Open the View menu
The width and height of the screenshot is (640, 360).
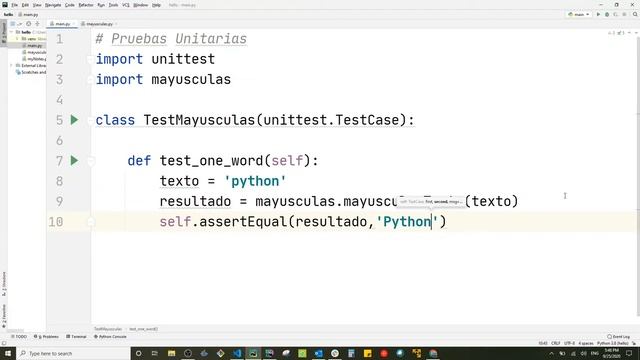37,5
